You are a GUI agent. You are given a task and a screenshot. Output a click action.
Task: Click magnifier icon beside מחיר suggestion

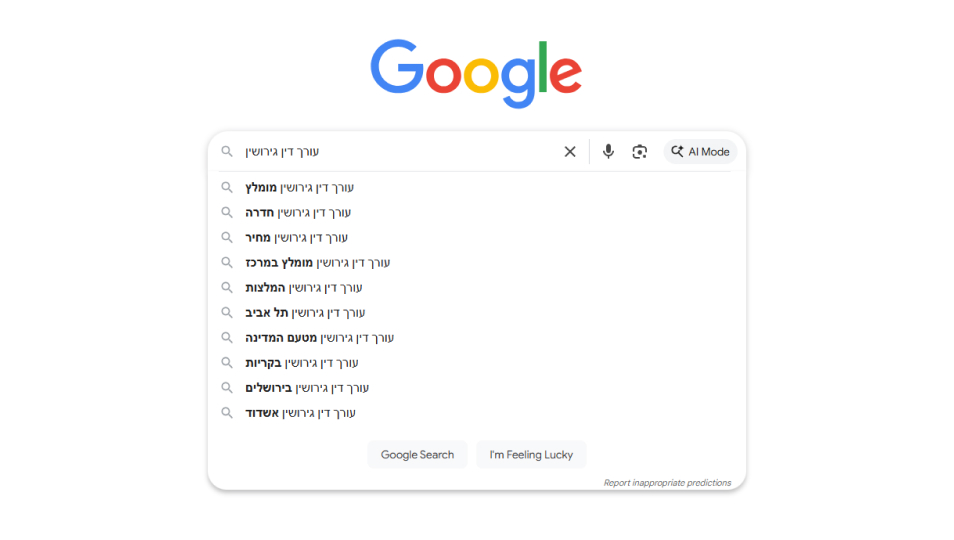(227, 237)
